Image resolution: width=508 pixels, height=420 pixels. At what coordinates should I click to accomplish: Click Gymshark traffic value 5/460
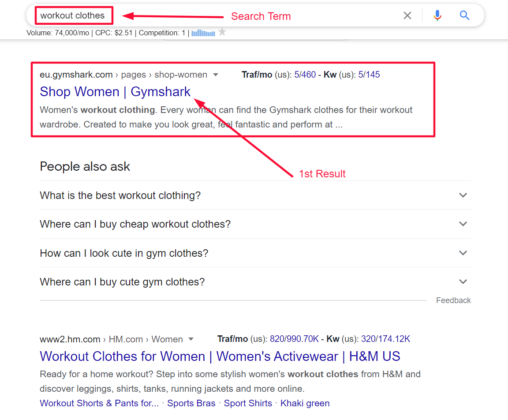point(305,75)
